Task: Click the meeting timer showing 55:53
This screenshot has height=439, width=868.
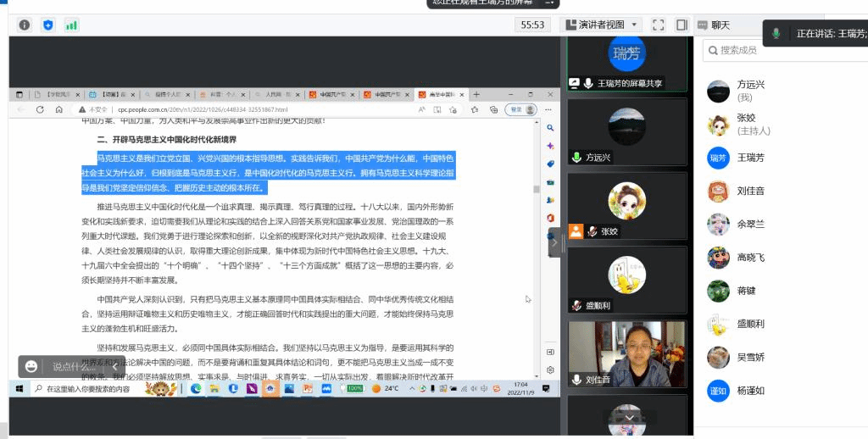Action: [x=532, y=25]
